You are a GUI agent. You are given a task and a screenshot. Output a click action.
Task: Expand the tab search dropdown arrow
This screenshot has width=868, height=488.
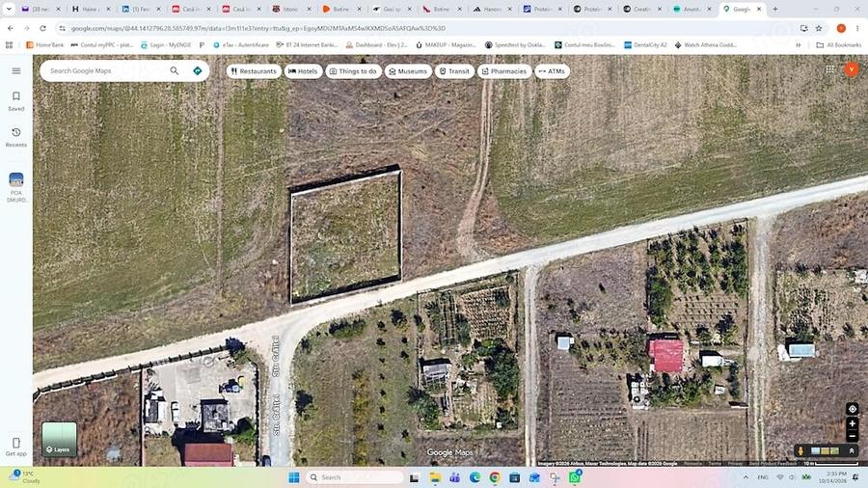click(9, 9)
